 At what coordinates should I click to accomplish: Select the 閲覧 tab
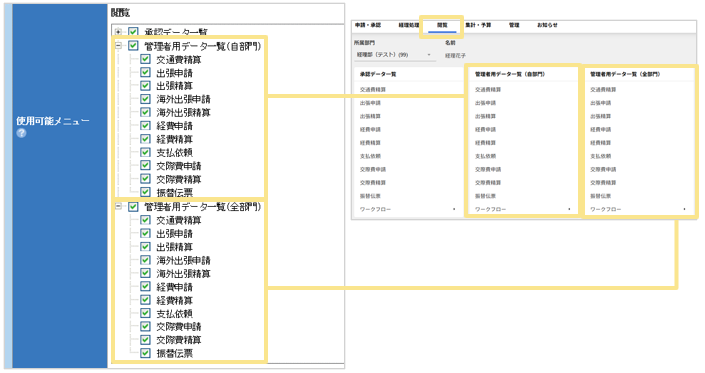442,25
